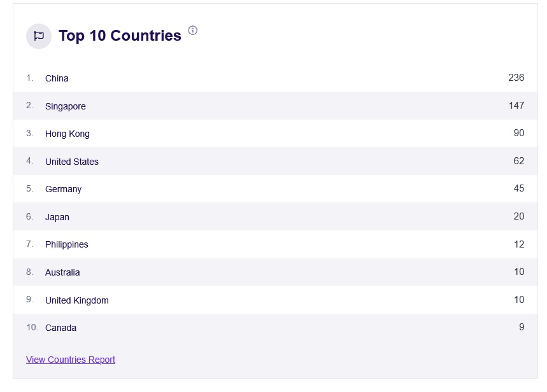
Task: Click Singapore's value 147
Action: tap(516, 106)
